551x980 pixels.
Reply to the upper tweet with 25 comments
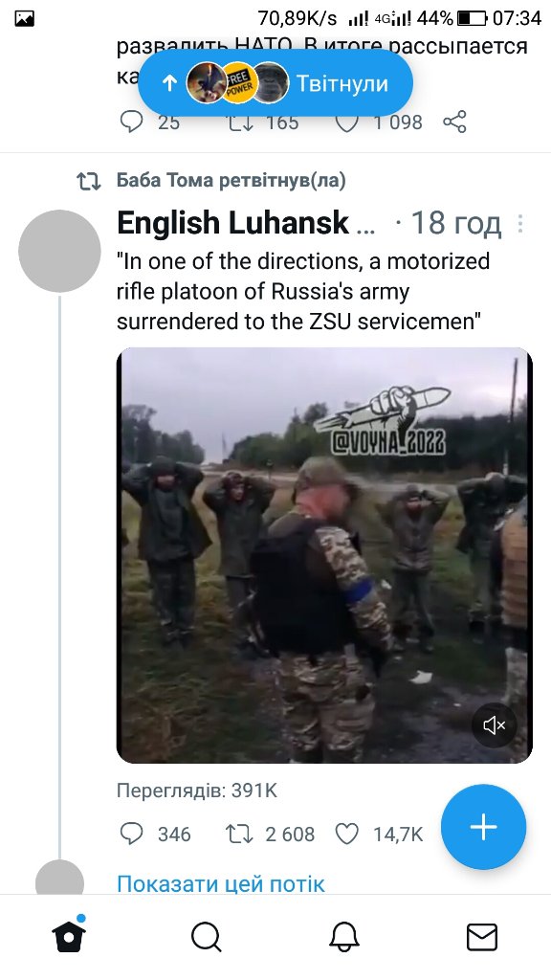coord(131,122)
